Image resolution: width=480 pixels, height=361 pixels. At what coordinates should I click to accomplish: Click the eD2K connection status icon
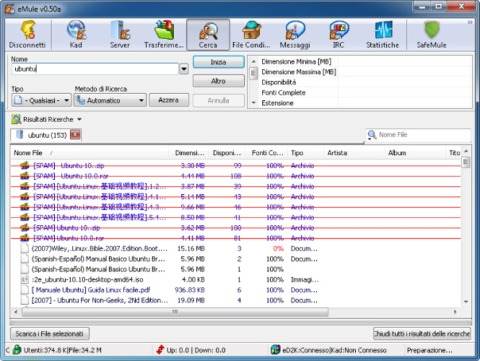coord(276,350)
